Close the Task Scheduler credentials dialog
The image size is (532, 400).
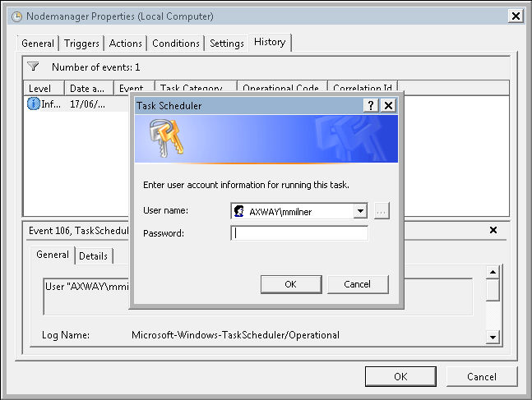coord(388,105)
